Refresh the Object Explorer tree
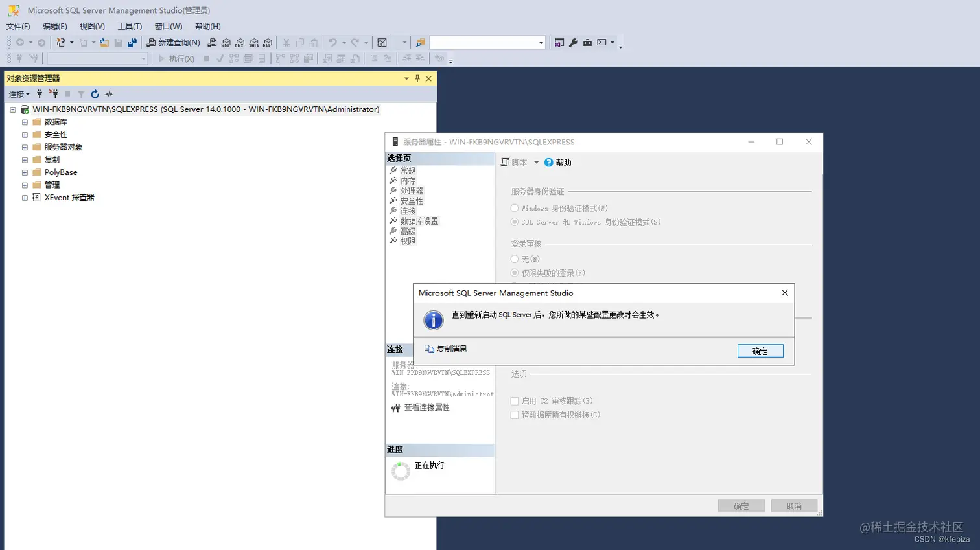The width and height of the screenshot is (980, 550). point(95,94)
